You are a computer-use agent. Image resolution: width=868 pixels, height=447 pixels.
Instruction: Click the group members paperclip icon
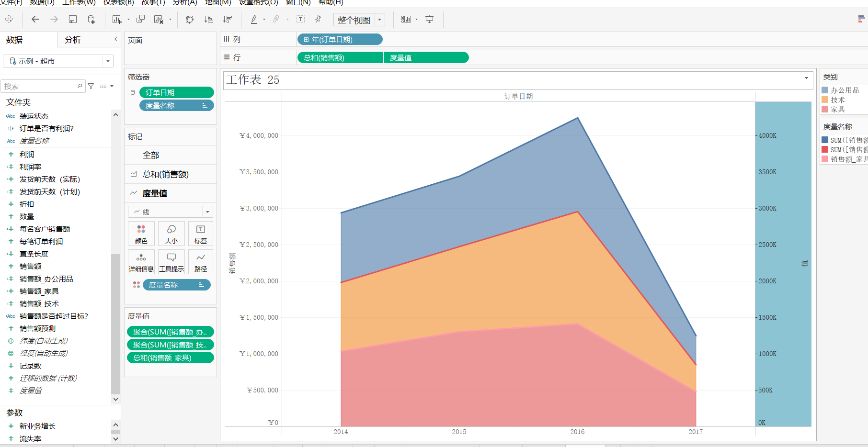276,19
